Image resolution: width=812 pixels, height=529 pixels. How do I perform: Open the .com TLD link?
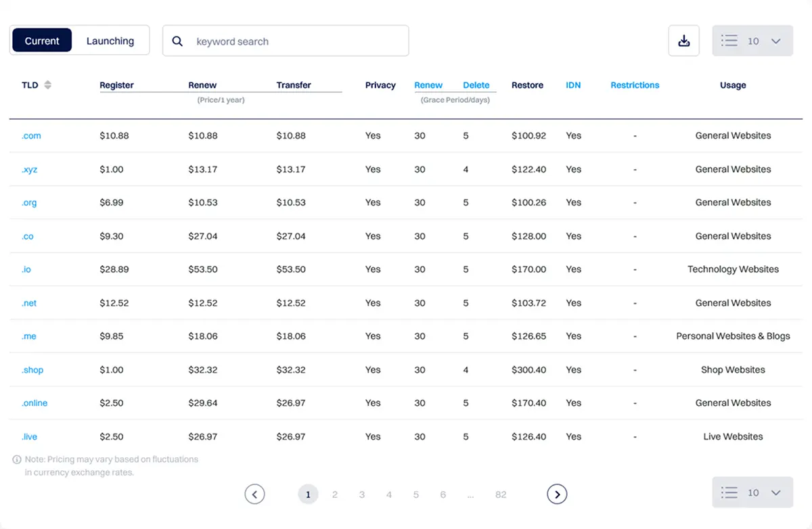tap(31, 135)
